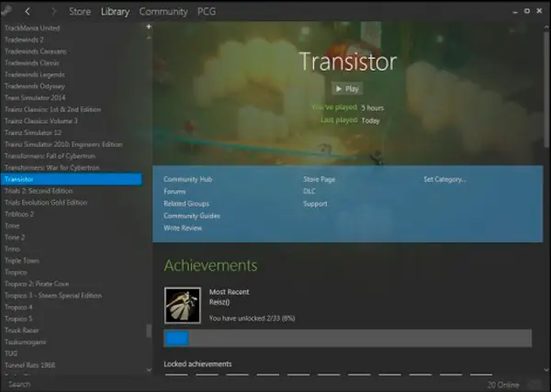Go forward with the right arrow
551x392 pixels.
point(53,12)
